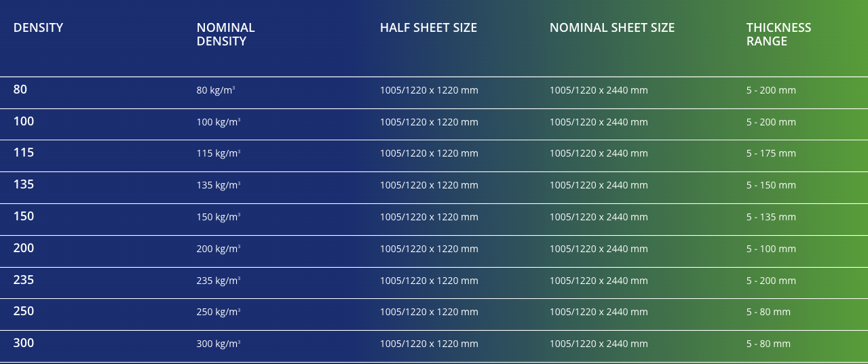Click the Density column header
This screenshot has height=364, width=868.
[x=38, y=28]
